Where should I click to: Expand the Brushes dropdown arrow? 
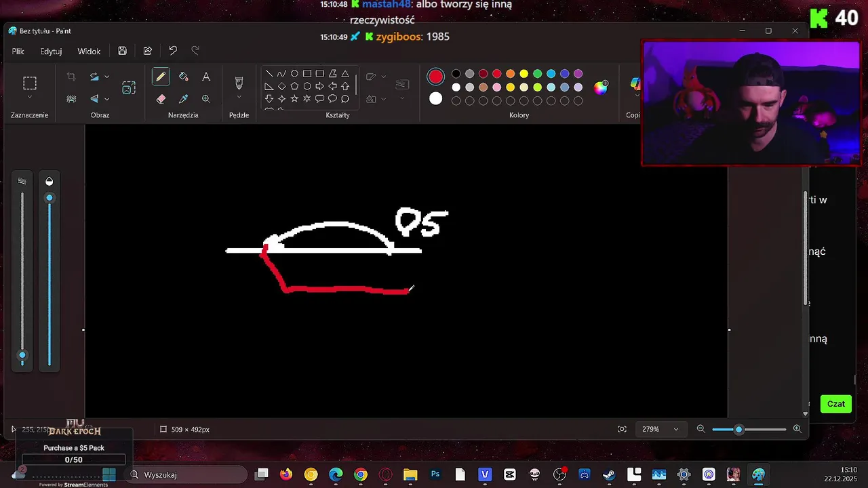tap(239, 98)
